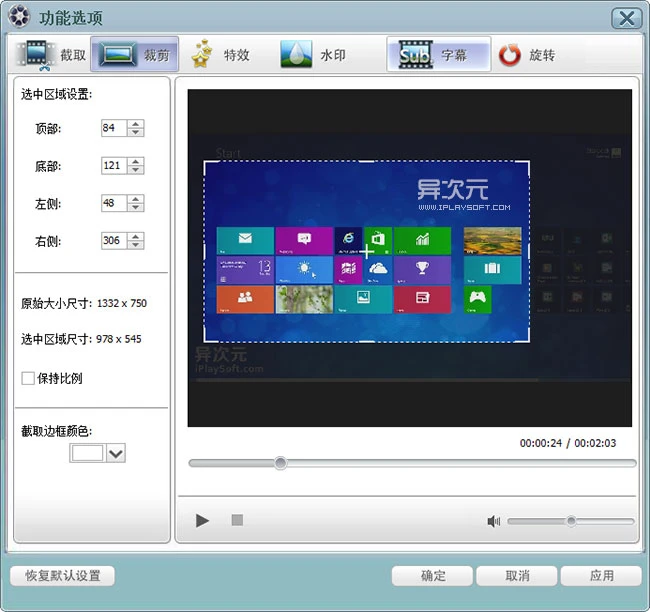Switch to the 水印 watermark tab

pyautogui.click(x=313, y=55)
